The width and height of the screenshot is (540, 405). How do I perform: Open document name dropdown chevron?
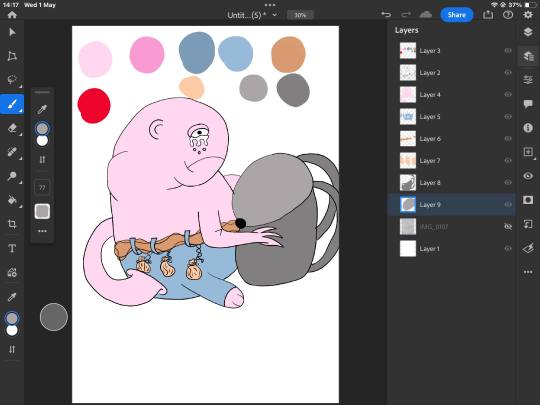click(x=274, y=15)
